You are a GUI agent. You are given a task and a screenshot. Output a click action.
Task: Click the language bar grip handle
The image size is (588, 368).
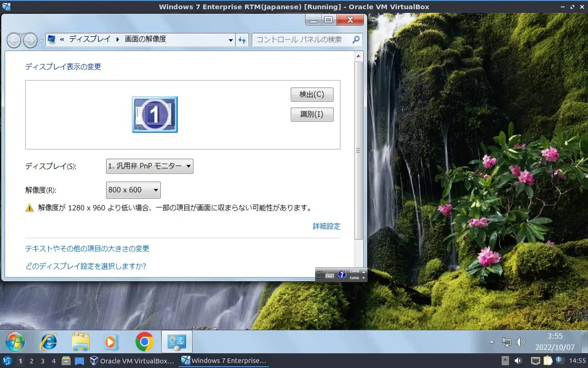pos(320,275)
